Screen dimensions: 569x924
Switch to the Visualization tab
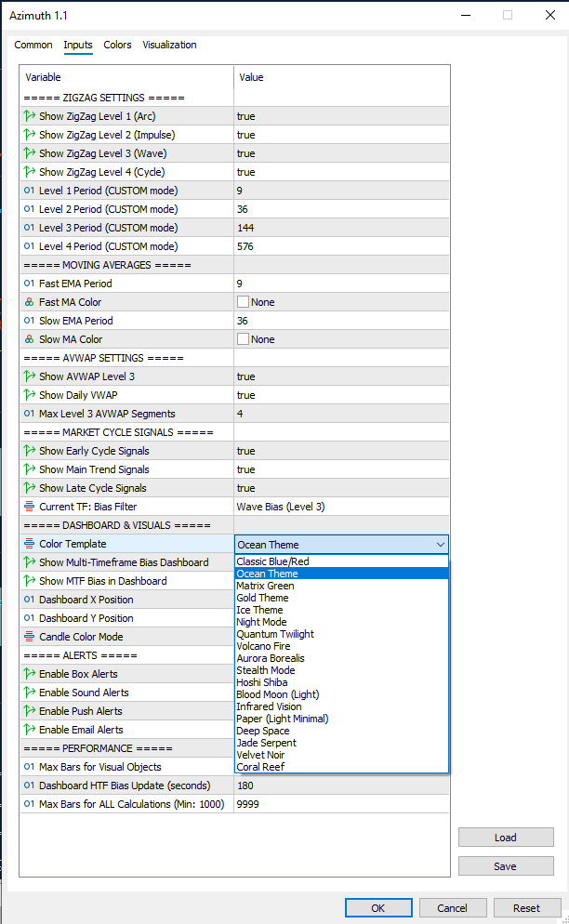[x=169, y=45]
